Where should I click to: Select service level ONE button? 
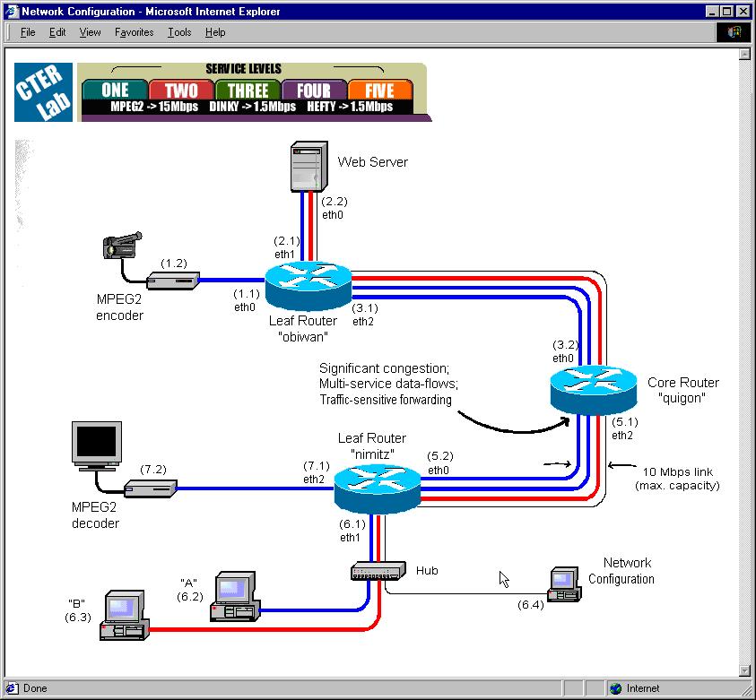click(x=115, y=90)
